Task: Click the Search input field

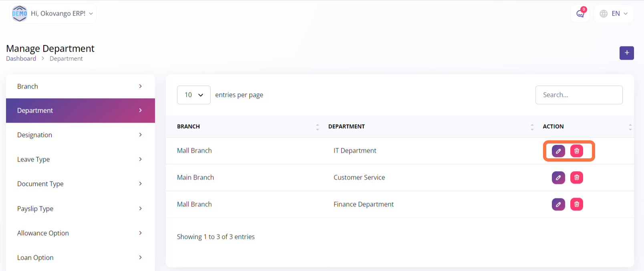Action: [x=579, y=95]
